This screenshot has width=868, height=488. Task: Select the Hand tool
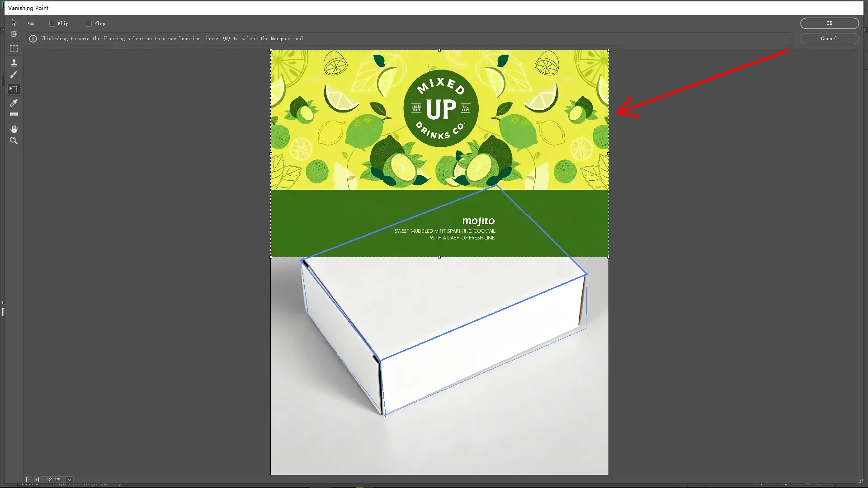[14, 129]
